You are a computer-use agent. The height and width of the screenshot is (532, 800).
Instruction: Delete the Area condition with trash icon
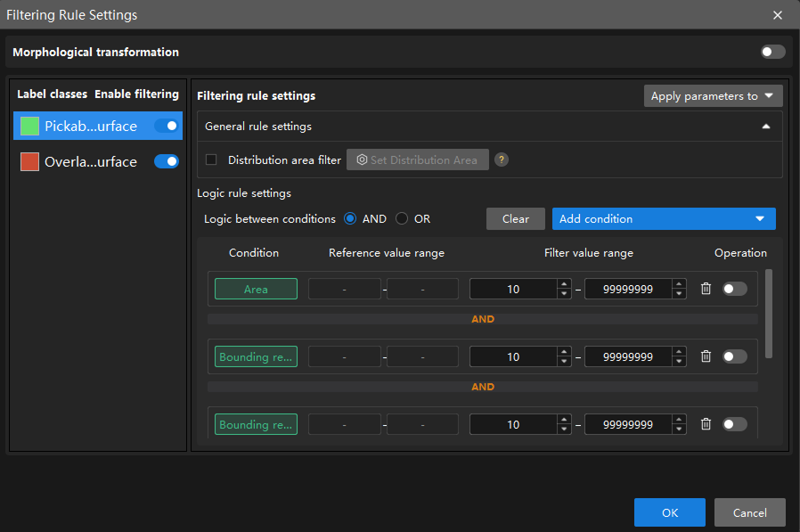(x=706, y=289)
